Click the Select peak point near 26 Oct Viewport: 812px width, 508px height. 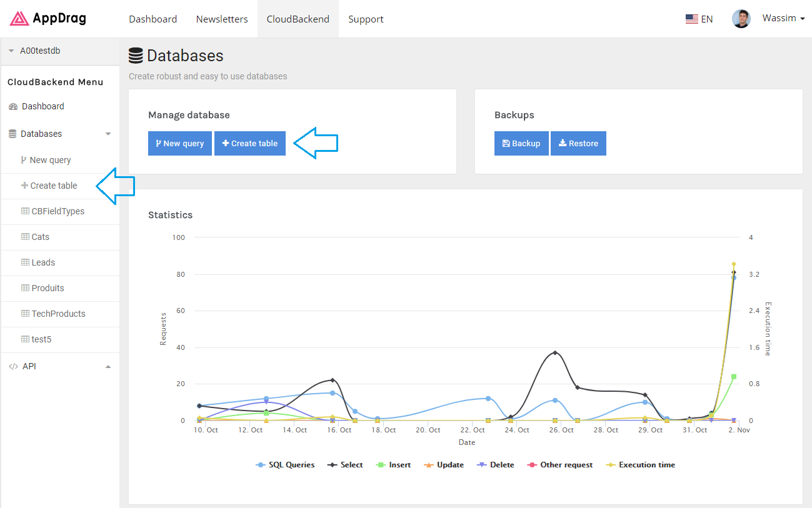click(x=555, y=352)
